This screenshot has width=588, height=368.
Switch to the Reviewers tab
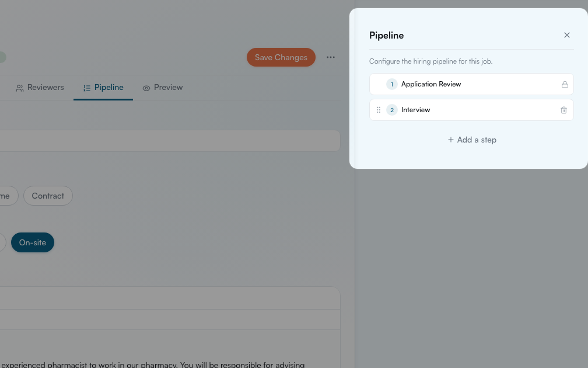[40, 88]
